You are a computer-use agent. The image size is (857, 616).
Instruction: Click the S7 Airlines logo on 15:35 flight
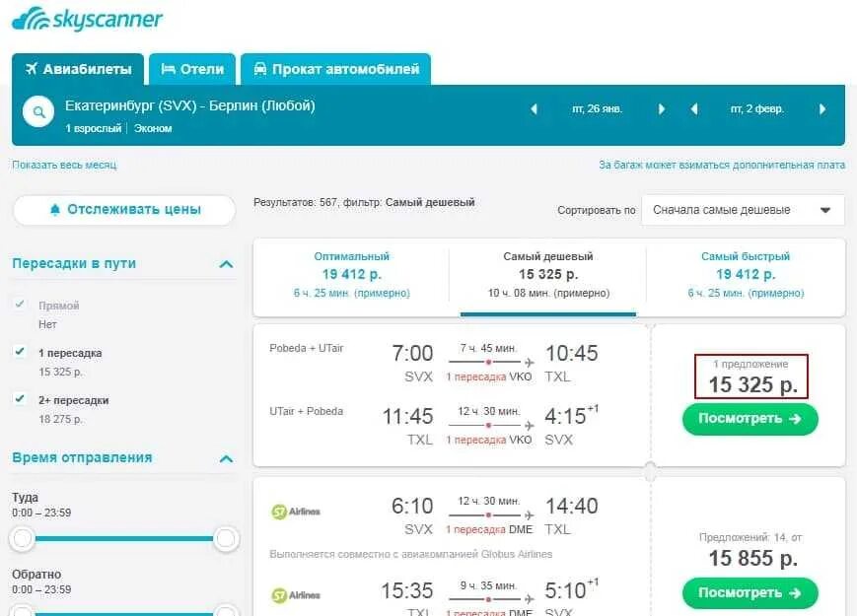click(296, 595)
